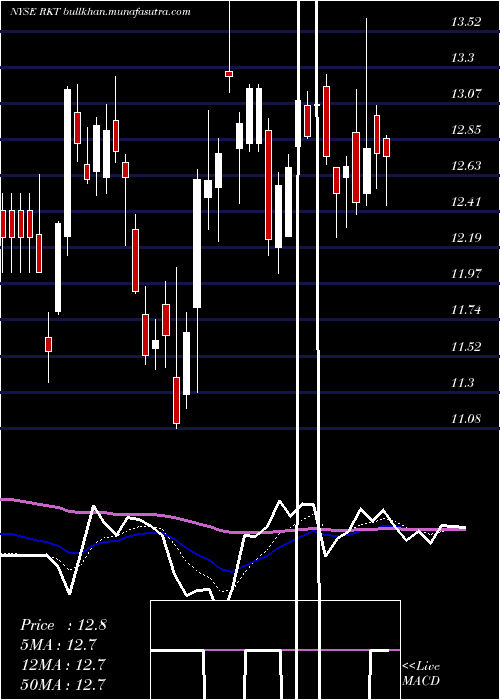Screen dimensions: 500x700
Task: Click the small red candle above 13.3 line
Action: 229,74
